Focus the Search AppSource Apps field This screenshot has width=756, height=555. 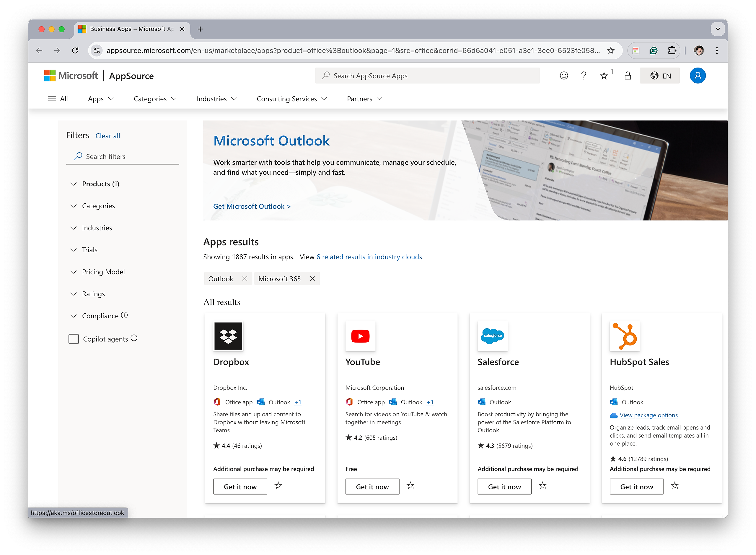pos(427,76)
